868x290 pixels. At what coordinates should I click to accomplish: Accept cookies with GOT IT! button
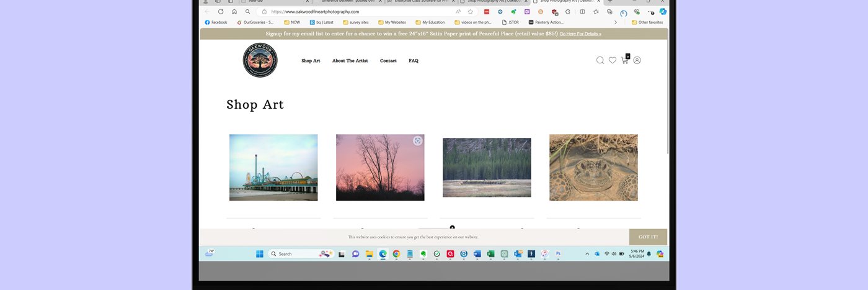tap(648, 237)
